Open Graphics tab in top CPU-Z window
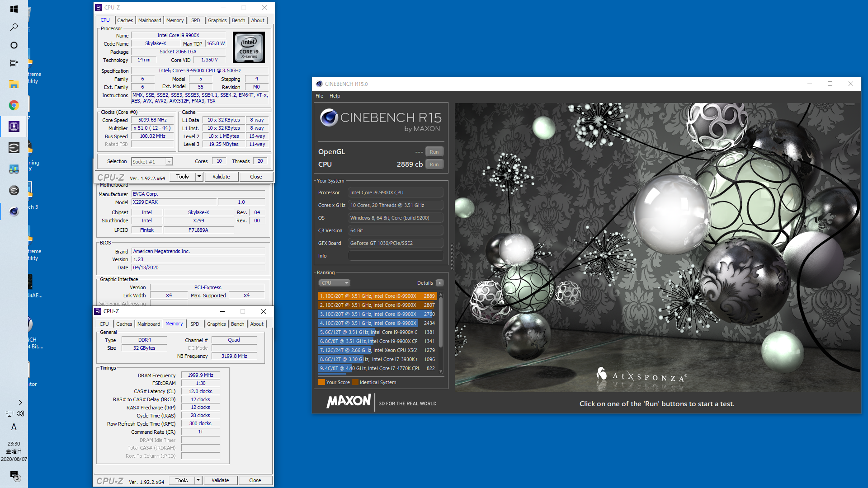The image size is (868, 488). tap(217, 20)
